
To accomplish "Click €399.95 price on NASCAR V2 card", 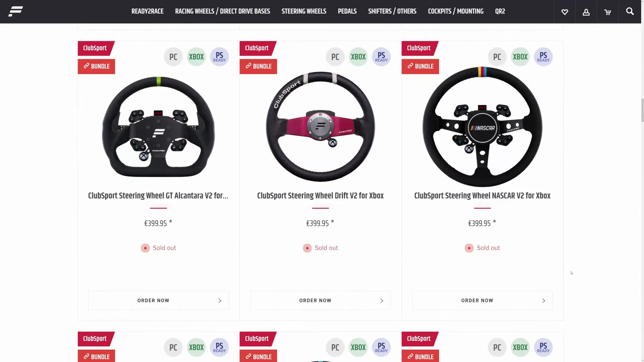I will pos(482,223).
